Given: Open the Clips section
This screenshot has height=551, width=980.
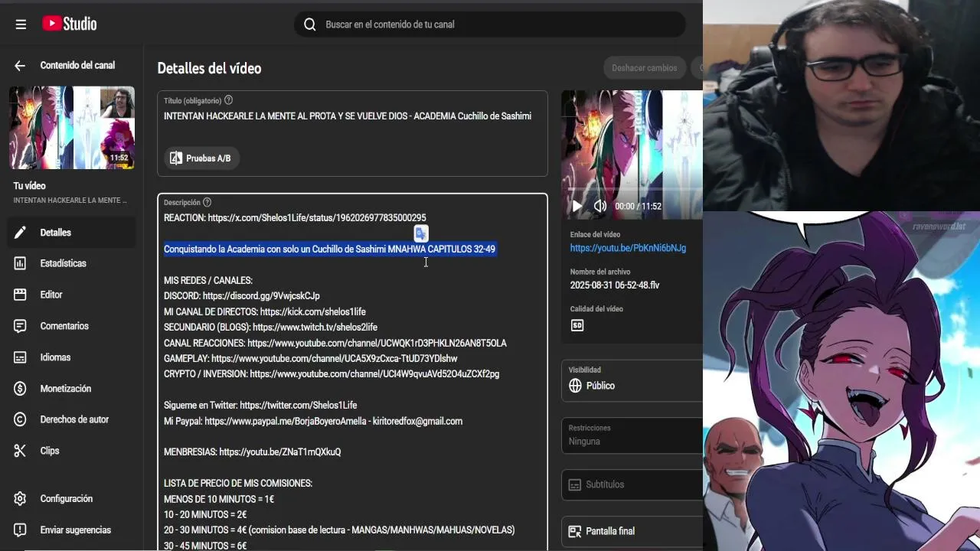Looking at the screenshot, I should point(71,451).
